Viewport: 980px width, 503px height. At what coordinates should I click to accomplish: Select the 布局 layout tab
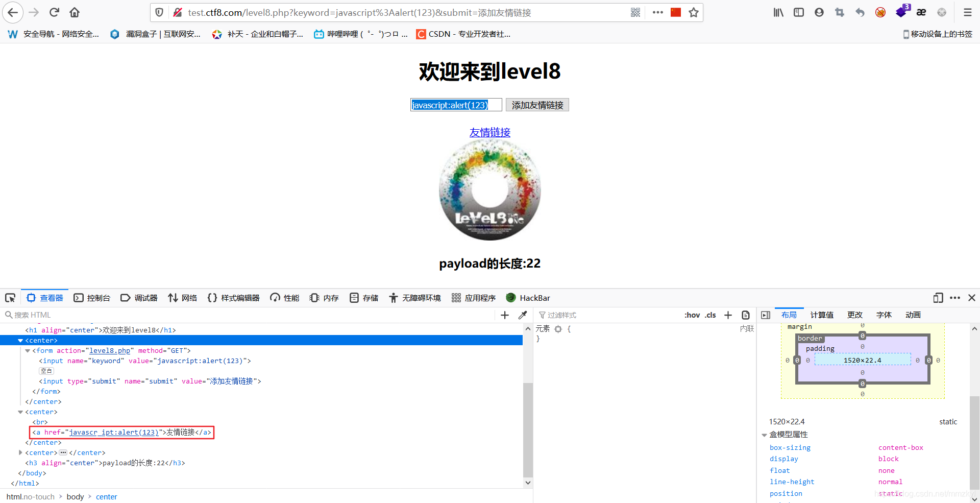789,315
